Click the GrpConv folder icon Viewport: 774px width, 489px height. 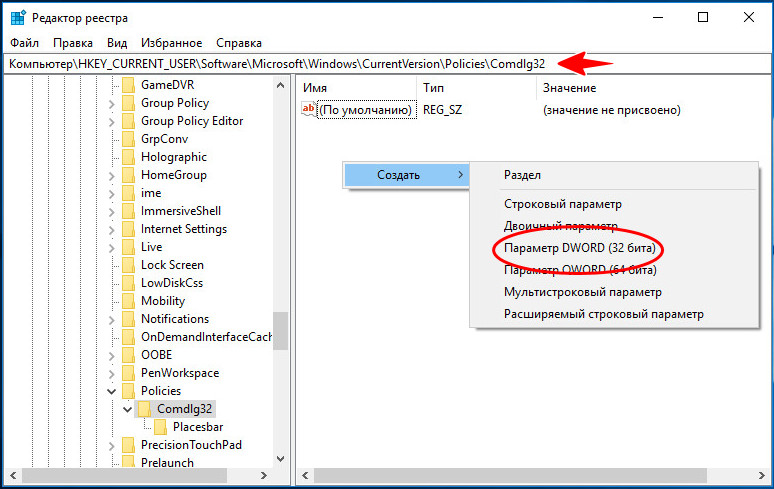pyautogui.click(x=128, y=139)
